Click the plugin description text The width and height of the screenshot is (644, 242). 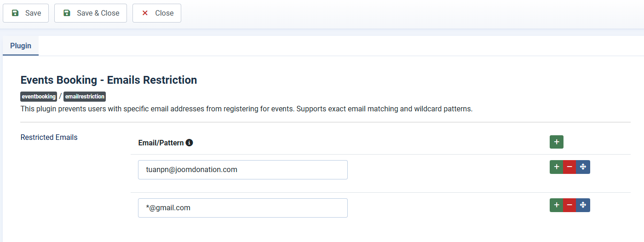pyautogui.click(x=247, y=109)
